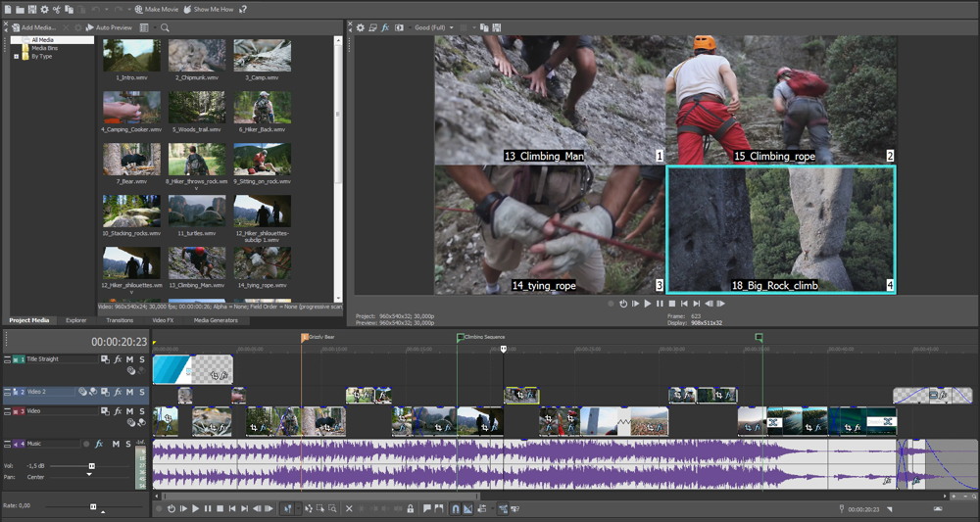
Task: Adjust the Music track volume slider
Action: point(91,466)
